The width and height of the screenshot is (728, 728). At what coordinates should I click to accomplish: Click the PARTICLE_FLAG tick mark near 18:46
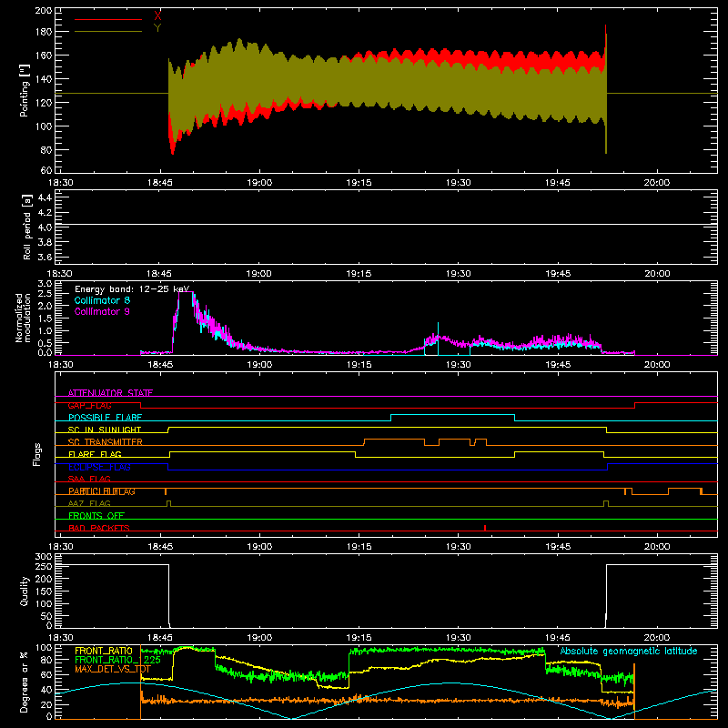[166, 491]
